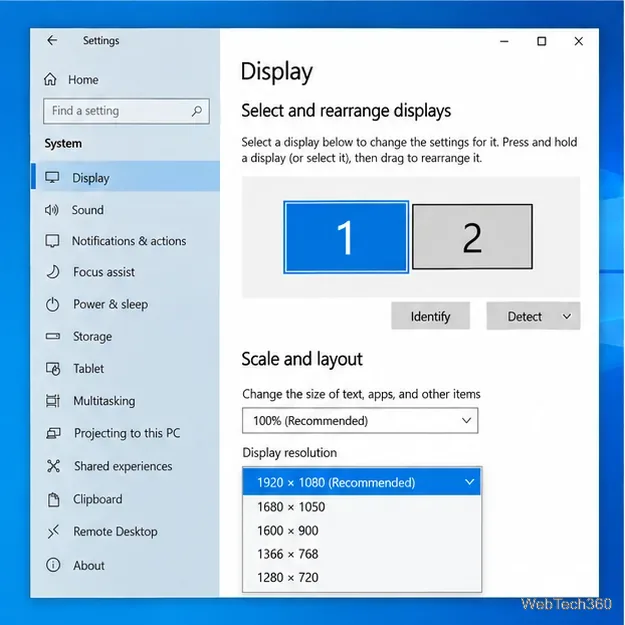
Task: Click the Multitasking icon
Action: pos(53,401)
